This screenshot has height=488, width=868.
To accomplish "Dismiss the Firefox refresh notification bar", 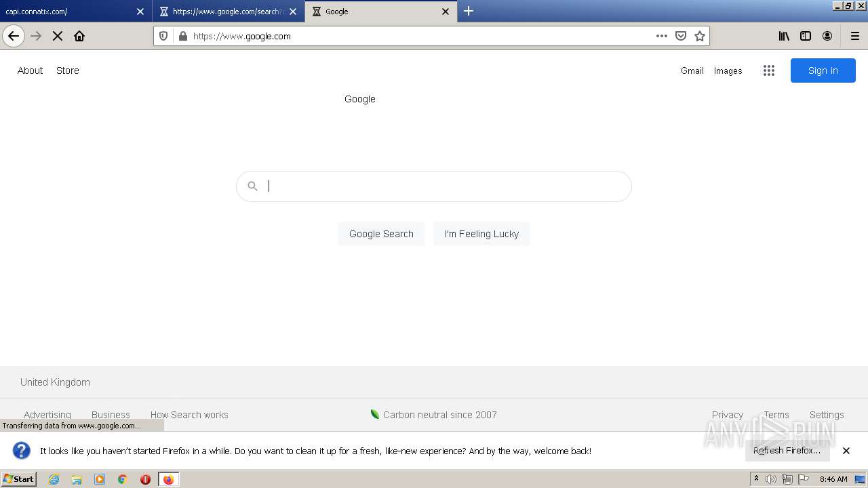I will point(846,451).
